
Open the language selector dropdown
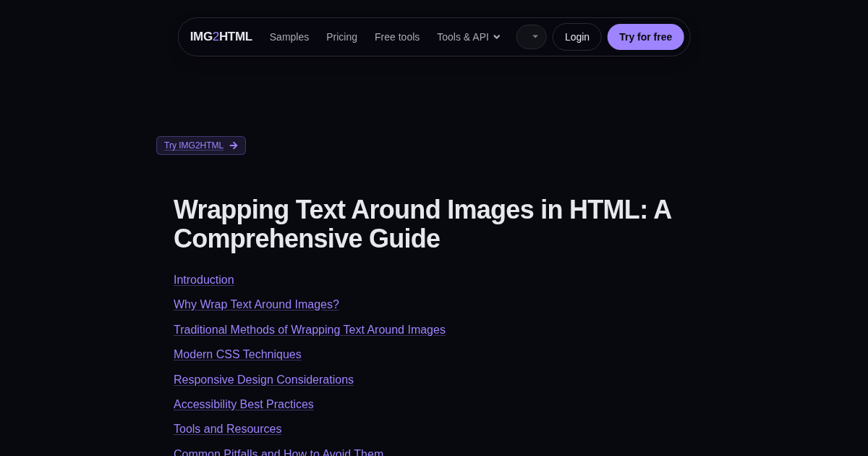click(532, 37)
